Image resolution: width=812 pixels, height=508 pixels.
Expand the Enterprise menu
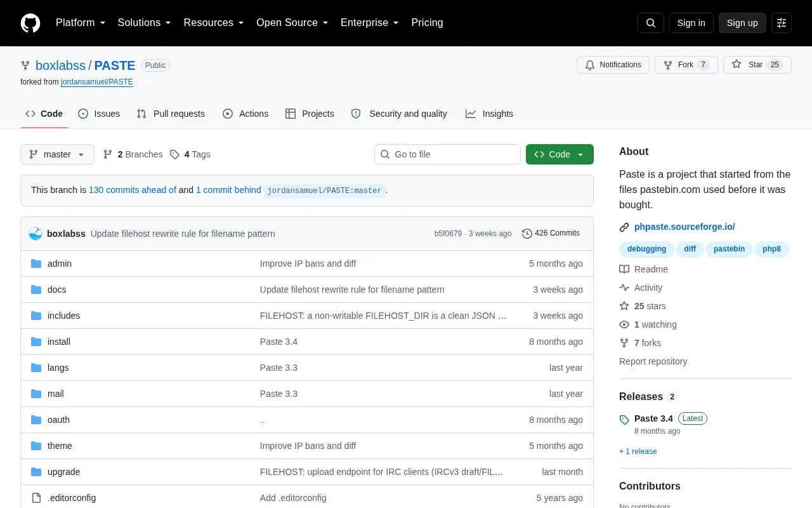click(x=369, y=23)
